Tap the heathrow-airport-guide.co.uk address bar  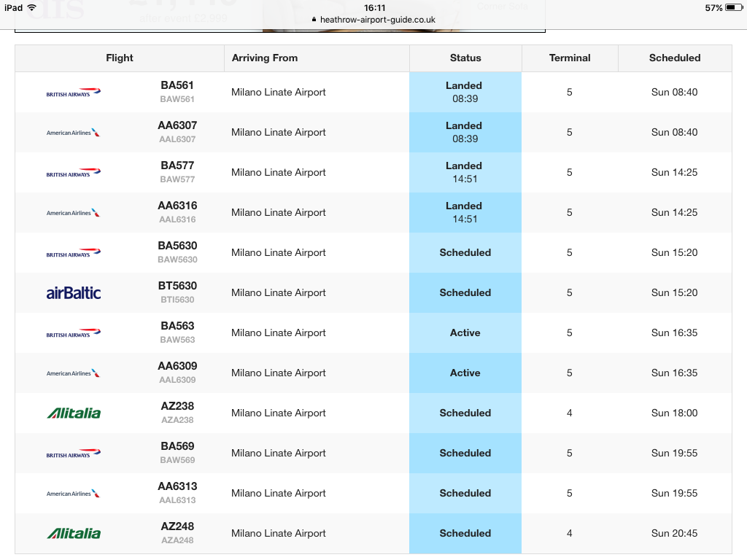pyautogui.click(x=373, y=20)
